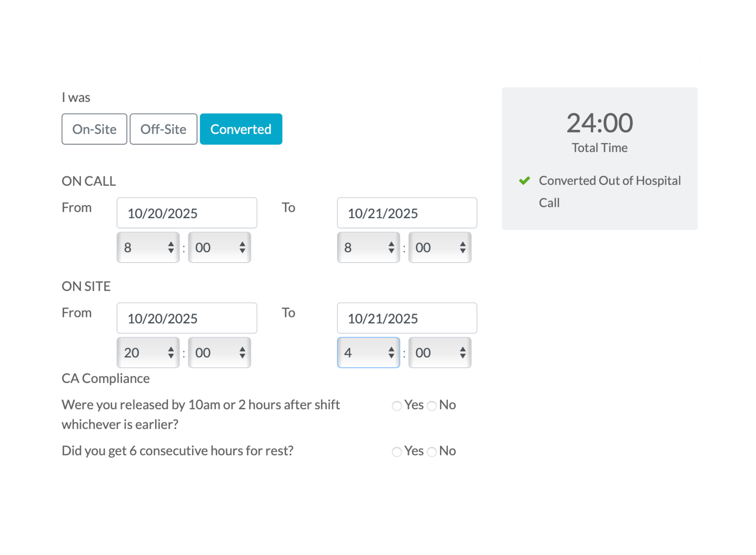Click the green checkmark beside Converted Out of Hospital
Image resolution: width=756 pixels, height=555 pixels.
pyautogui.click(x=524, y=180)
